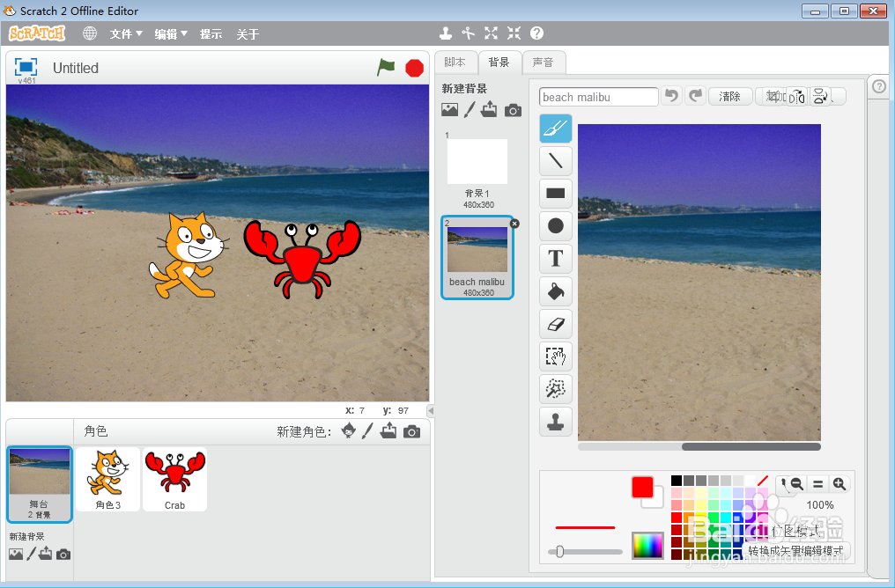The width and height of the screenshot is (895, 588).
Task: Select the Duplicate stamp in top toolbar
Action: click(446, 33)
